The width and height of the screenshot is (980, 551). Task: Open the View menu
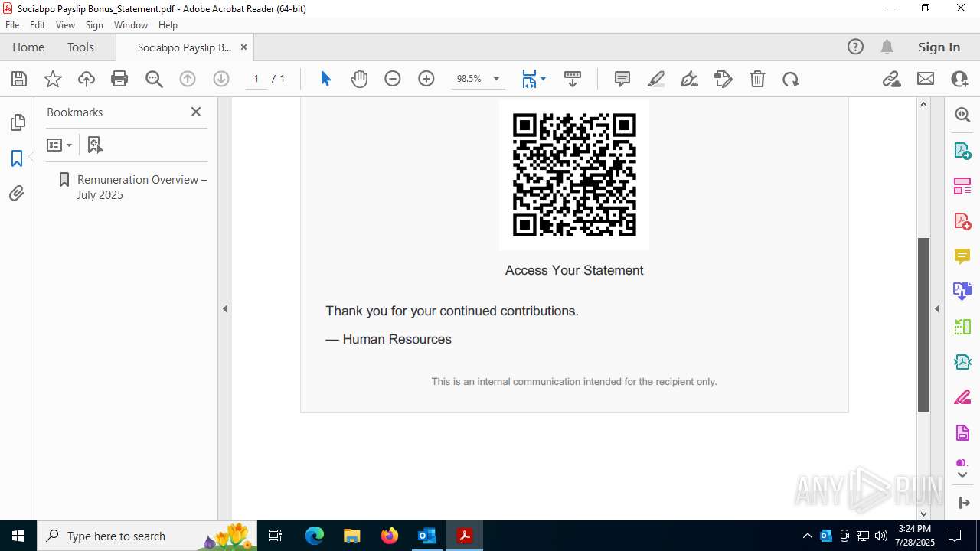[x=65, y=24]
